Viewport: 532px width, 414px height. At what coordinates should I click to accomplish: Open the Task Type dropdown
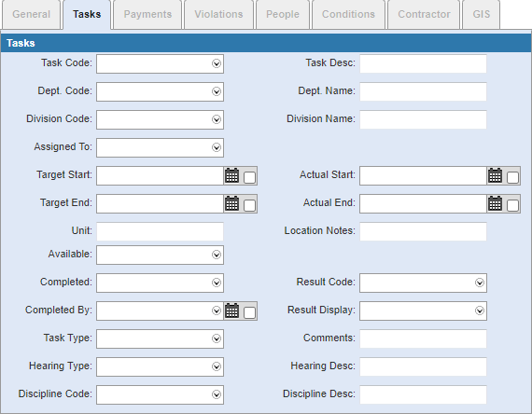point(217,338)
